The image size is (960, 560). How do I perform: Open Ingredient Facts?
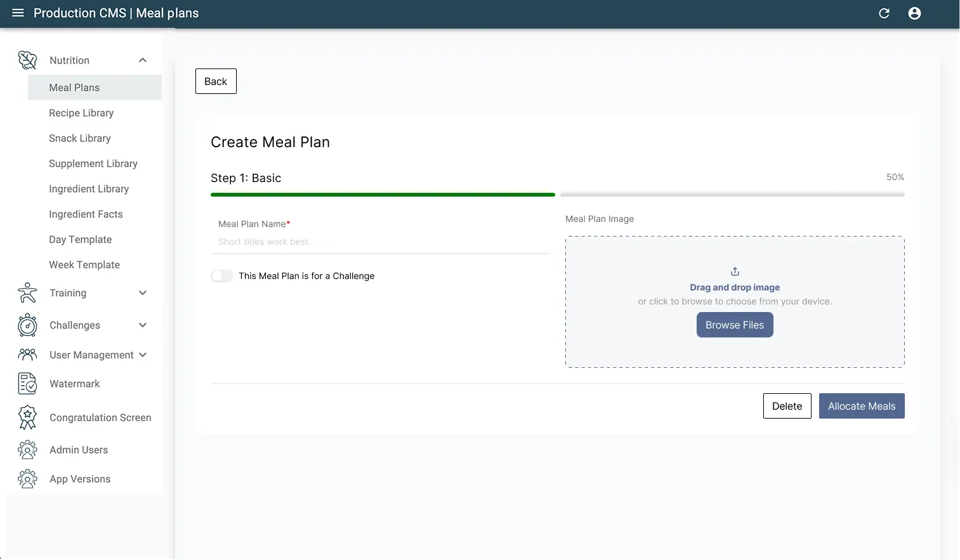click(86, 214)
